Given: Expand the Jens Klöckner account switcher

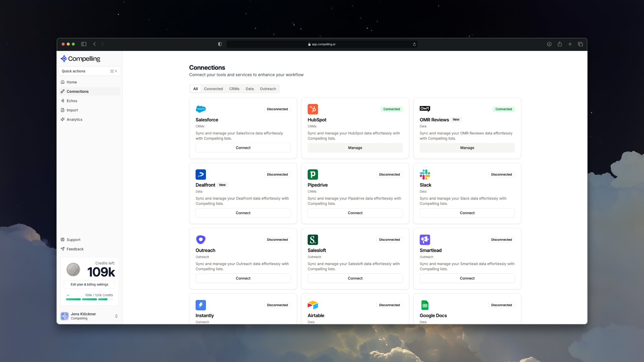Looking at the screenshot, I should [x=116, y=316].
